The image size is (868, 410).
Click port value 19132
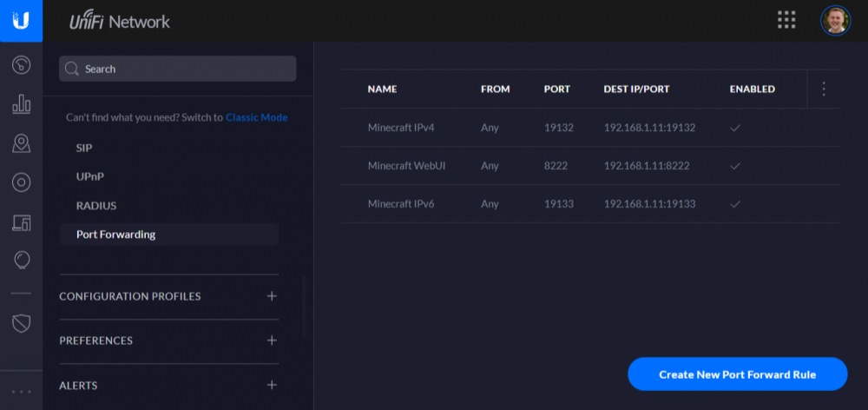[x=558, y=128]
